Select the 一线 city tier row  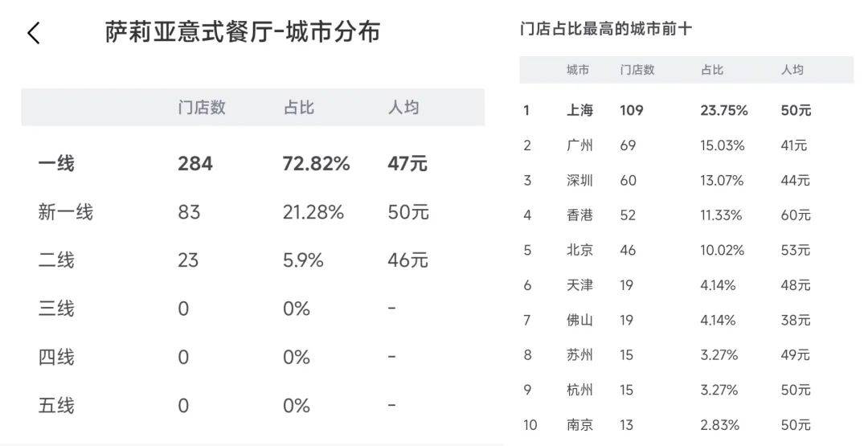point(56,164)
